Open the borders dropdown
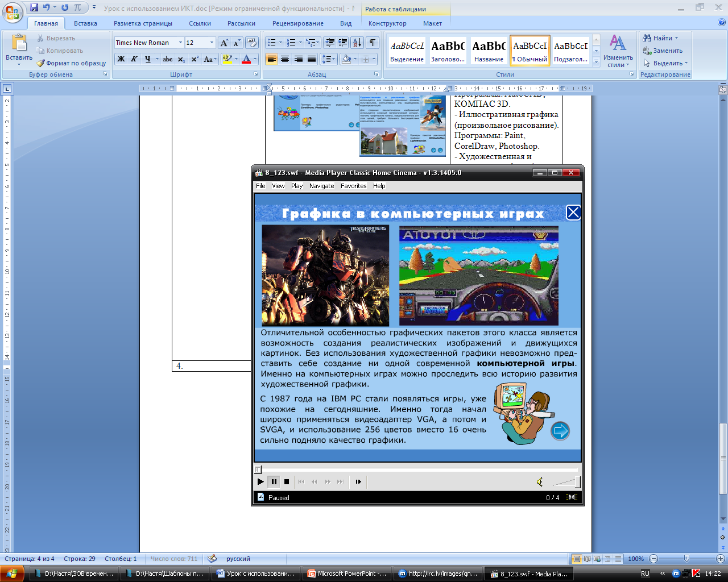The width and height of the screenshot is (728, 582). pos(375,59)
